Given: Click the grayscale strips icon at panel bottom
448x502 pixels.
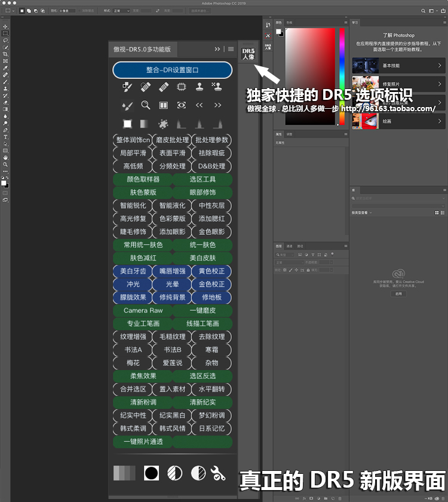Looking at the screenshot, I should pyautogui.click(x=124, y=473).
